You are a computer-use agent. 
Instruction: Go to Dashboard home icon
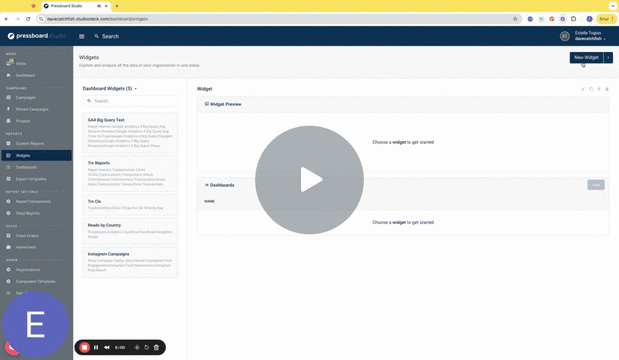pyautogui.click(x=8, y=75)
